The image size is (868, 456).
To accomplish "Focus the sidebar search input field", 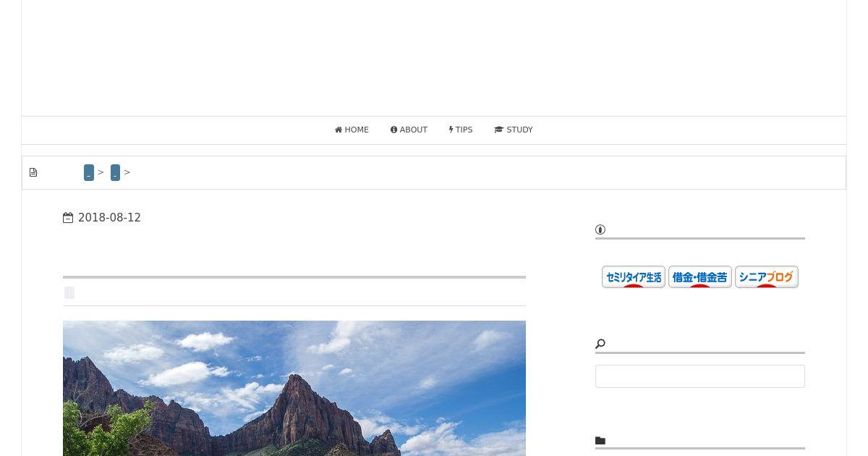I will pyautogui.click(x=700, y=376).
